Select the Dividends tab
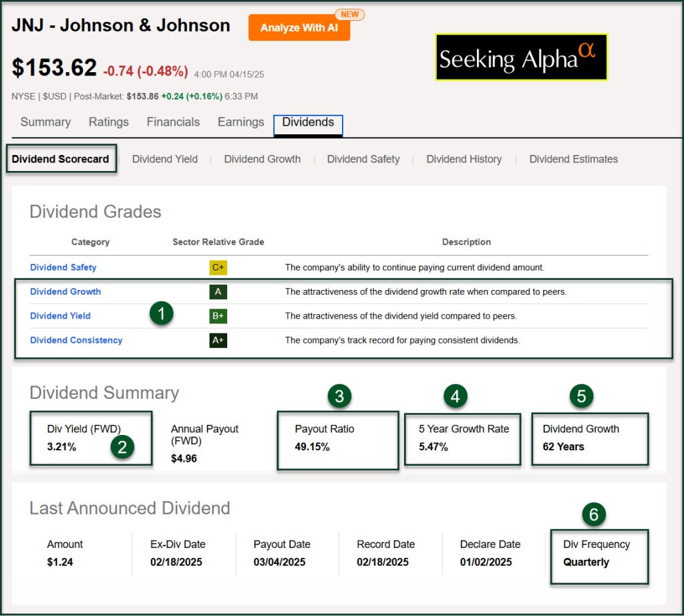The height and width of the screenshot is (616, 684). pos(308,122)
